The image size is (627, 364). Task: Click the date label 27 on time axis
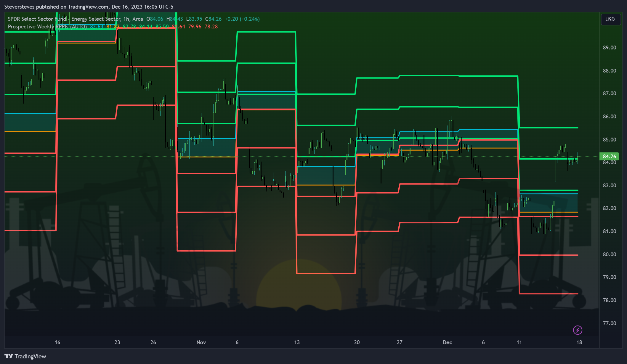pos(400,342)
